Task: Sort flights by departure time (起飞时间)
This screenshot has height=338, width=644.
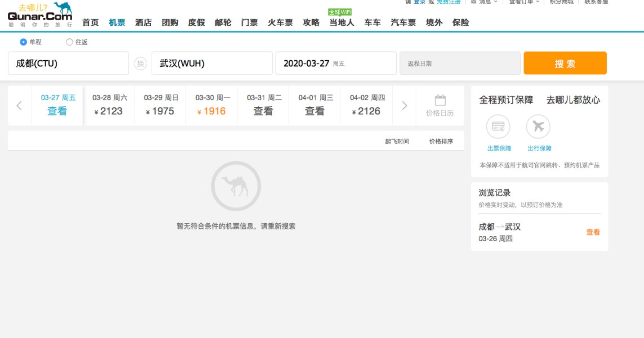Action: tap(397, 141)
